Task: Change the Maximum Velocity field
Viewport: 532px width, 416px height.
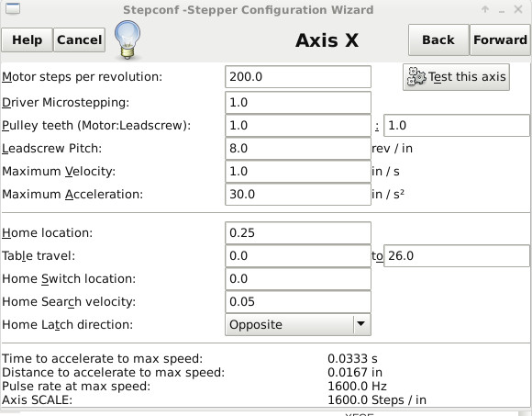Action: click(298, 172)
